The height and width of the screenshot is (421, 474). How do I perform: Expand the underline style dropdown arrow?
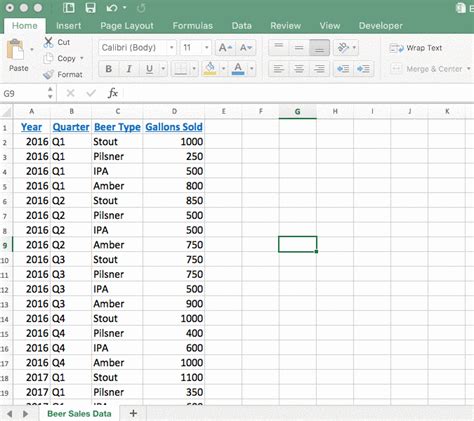tap(163, 69)
